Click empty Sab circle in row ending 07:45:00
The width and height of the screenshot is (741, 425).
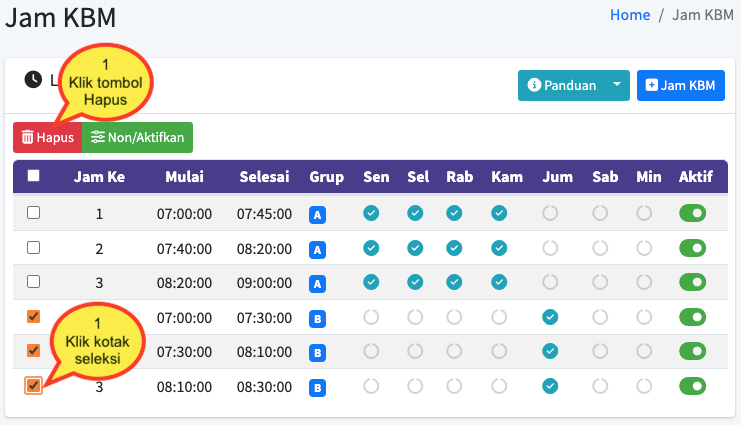(x=600, y=213)
